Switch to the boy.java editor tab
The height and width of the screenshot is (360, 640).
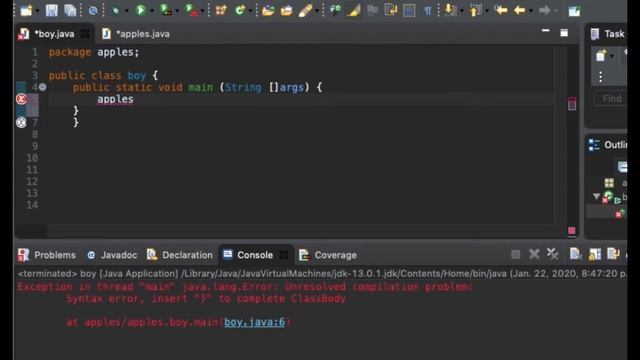coord(54,34)
